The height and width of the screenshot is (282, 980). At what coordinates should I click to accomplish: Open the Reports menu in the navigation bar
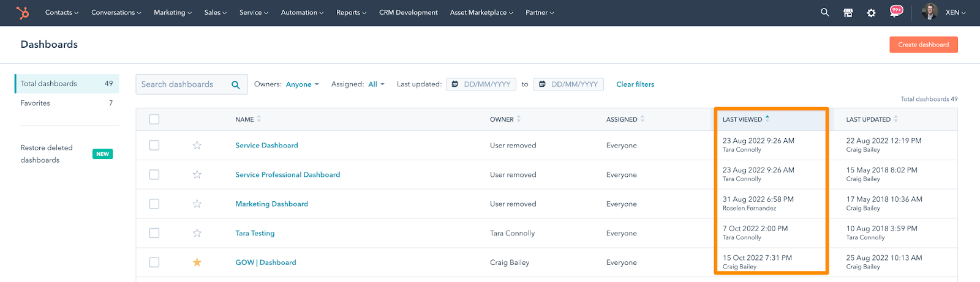351,12
